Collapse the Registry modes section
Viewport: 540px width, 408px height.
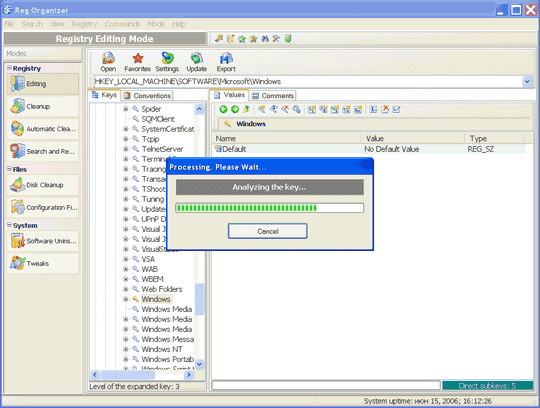coord(9,68)
